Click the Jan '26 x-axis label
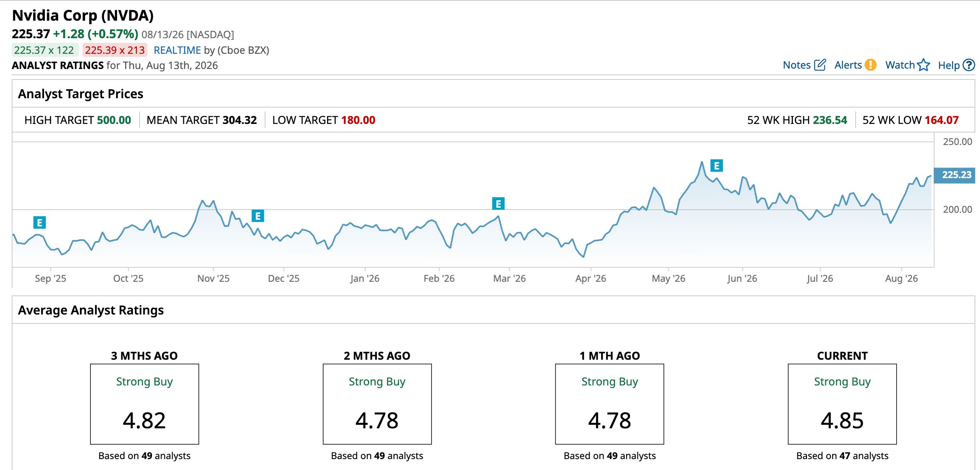This screenshot has height=470, width=980. tap(365, 279)
